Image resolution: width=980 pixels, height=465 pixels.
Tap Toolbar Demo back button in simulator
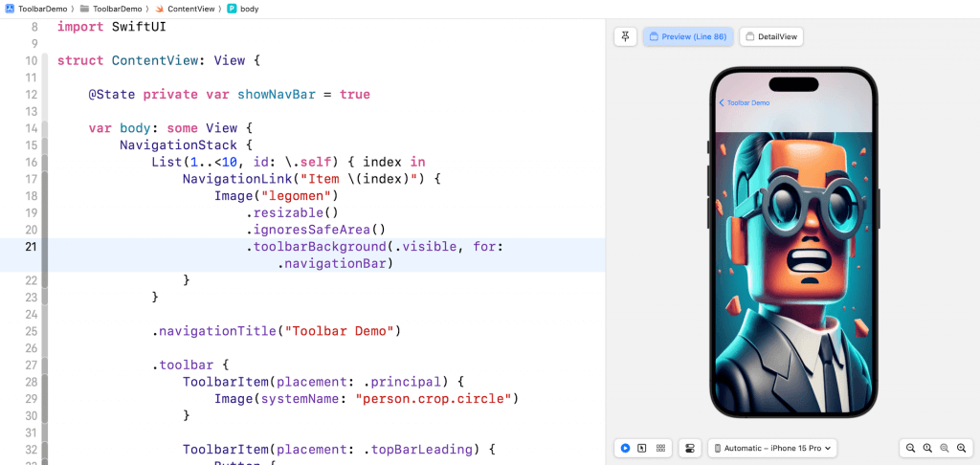pyautogui.click(x=745, y=102)
